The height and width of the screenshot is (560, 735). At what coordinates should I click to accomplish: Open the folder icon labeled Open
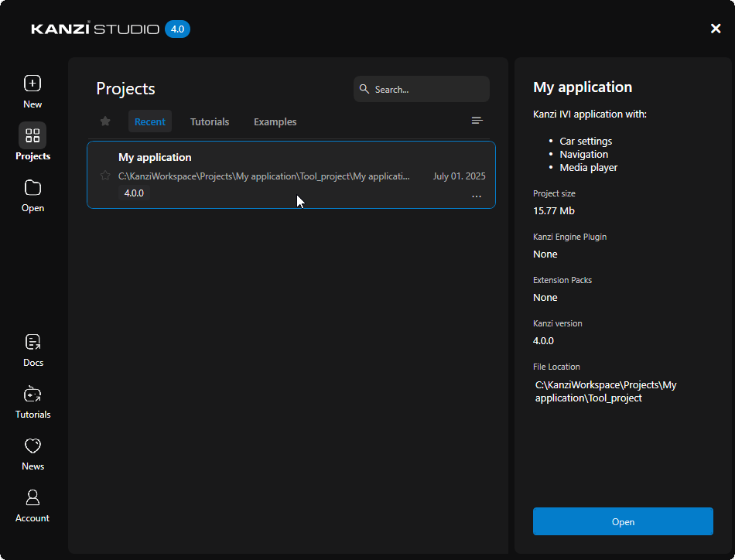(32, 188)
